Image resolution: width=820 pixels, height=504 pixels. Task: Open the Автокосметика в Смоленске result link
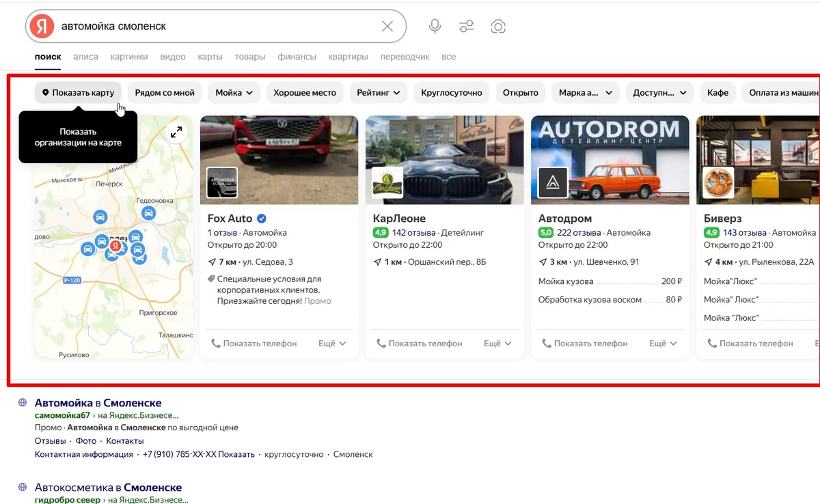109,488
